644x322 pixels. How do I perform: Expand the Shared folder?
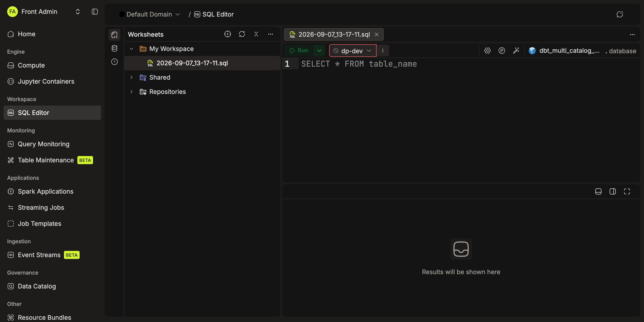[x=131, y=77]
